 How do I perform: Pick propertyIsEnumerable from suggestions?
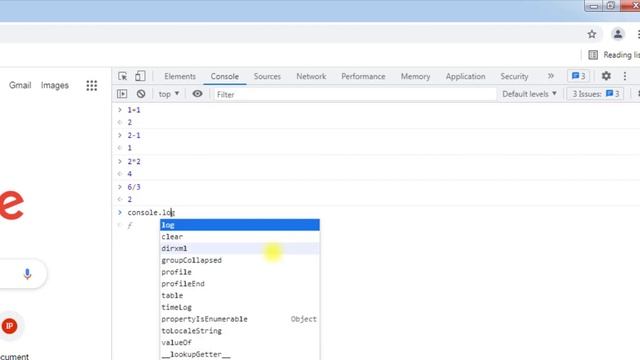(x=240, y=319)
